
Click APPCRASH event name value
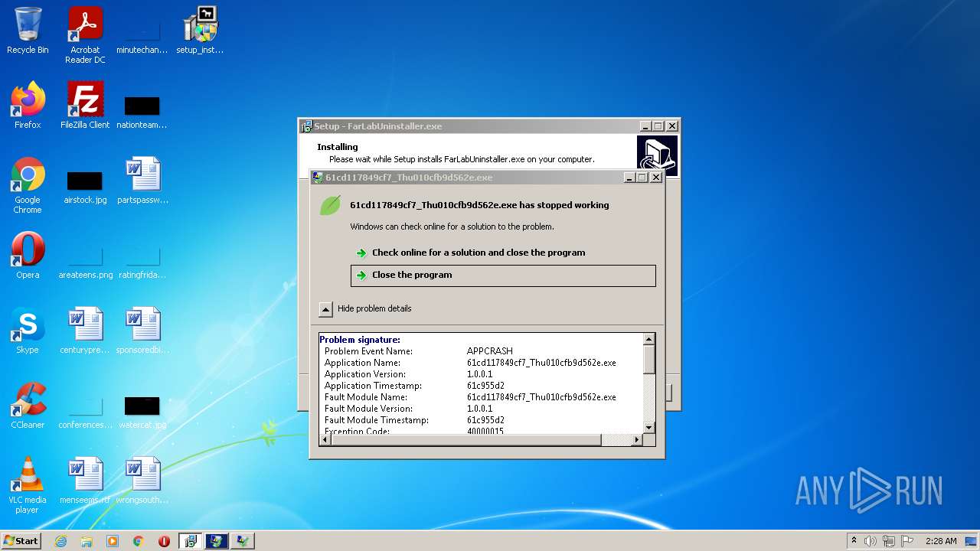point(490,351)
